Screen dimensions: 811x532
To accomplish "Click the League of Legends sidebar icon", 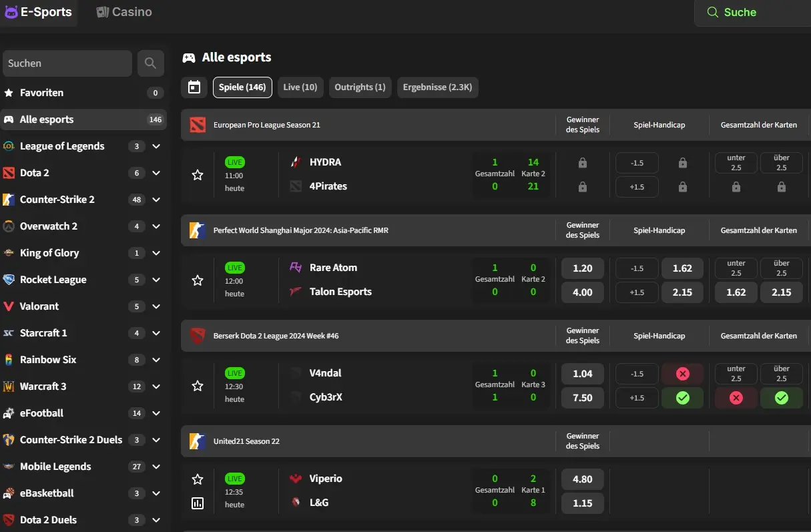I will (x=9, y=146).
